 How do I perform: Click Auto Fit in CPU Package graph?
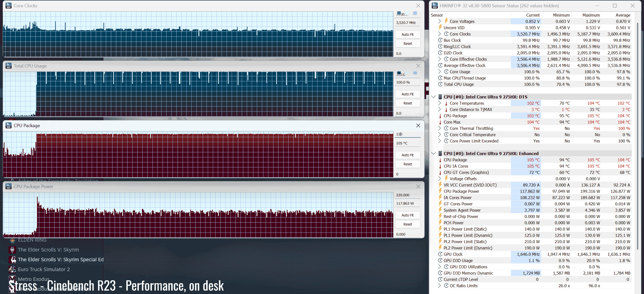tap(407, 155)
